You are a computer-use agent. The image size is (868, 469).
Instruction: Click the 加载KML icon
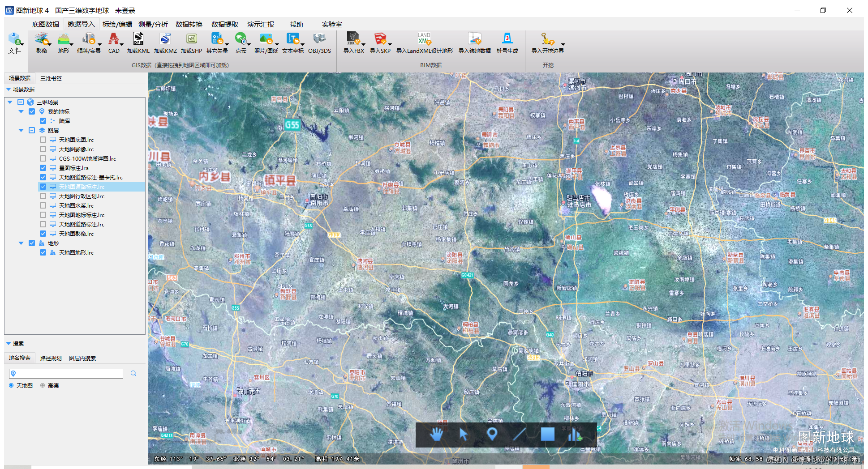tap(138, 39)
